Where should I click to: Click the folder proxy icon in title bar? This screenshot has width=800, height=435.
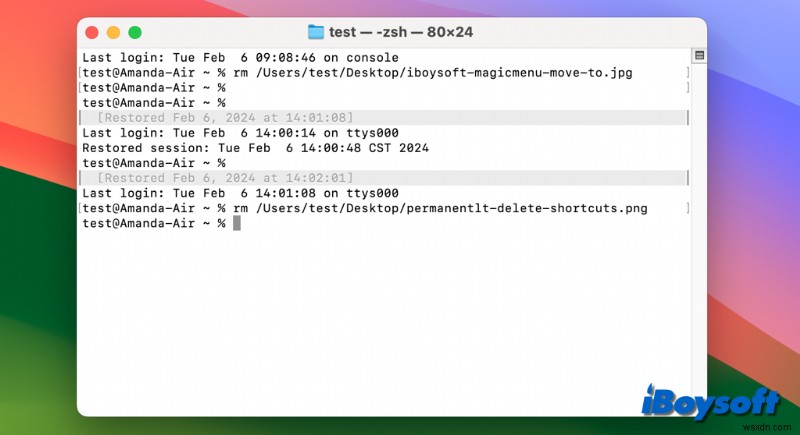coord(316,32)
